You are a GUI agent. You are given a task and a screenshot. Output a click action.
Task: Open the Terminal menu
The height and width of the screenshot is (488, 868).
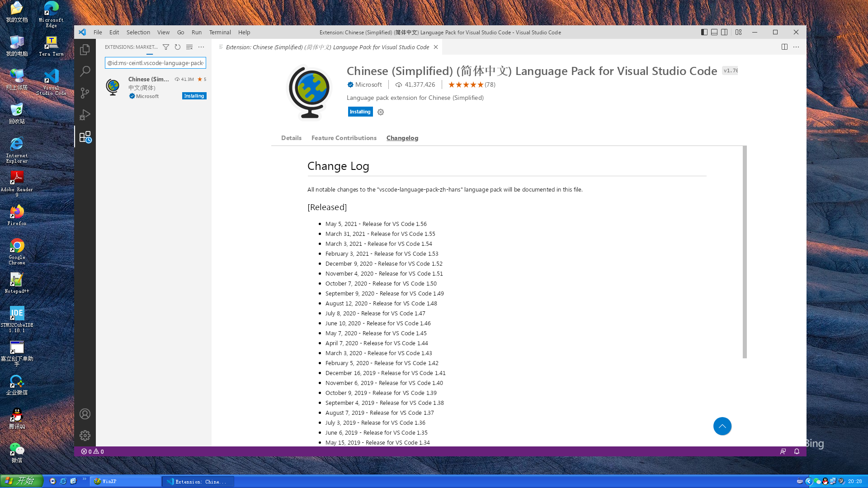click(220, 32)
